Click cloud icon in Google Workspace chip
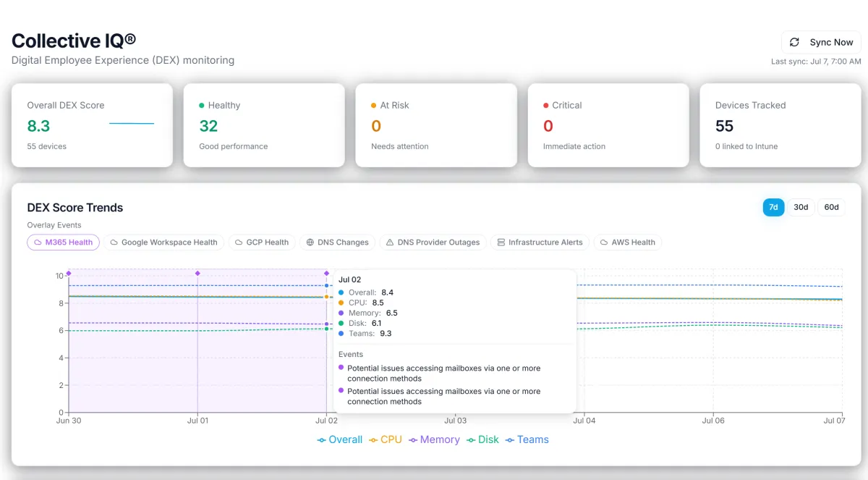 coord(114,243)
